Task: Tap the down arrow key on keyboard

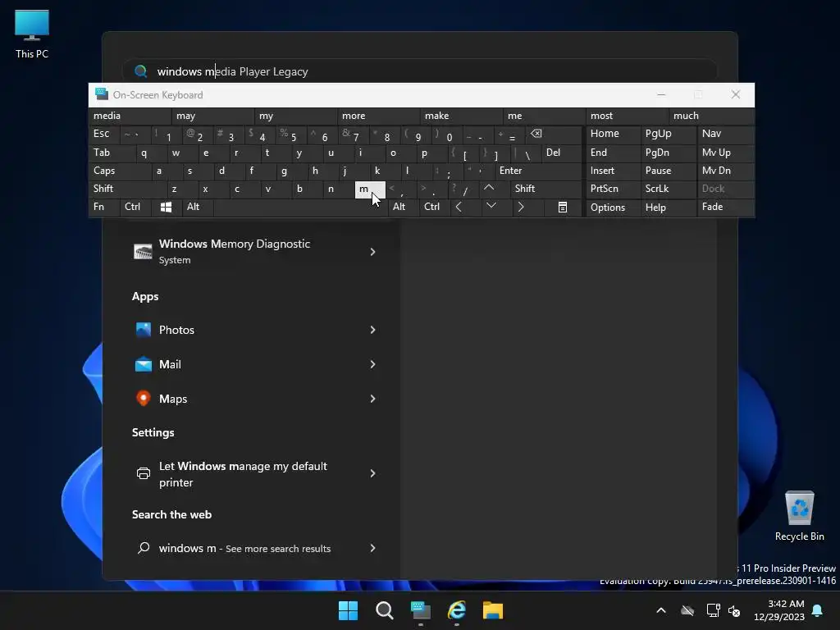Action: [491, 206]
